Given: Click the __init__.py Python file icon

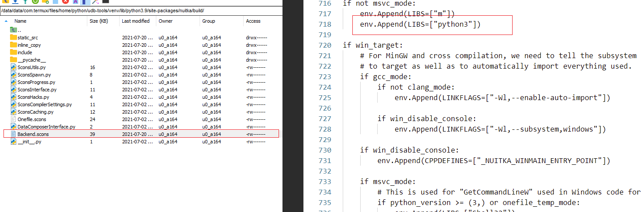Looking at the screenshot, I should coord(13,142).
